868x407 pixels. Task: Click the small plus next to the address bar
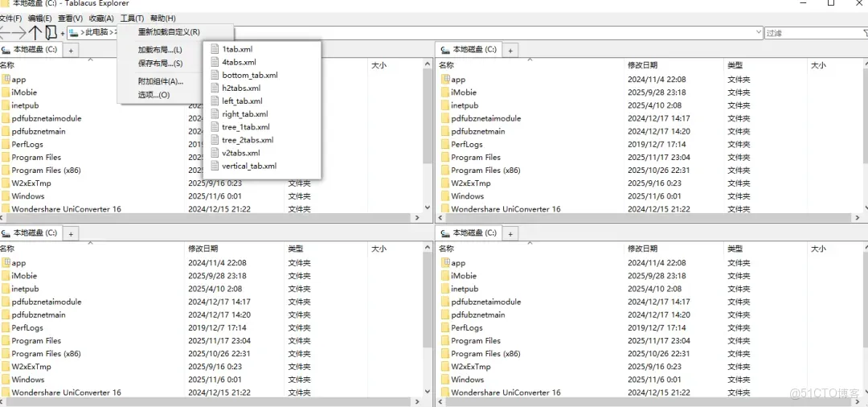[x=63, y=34]
